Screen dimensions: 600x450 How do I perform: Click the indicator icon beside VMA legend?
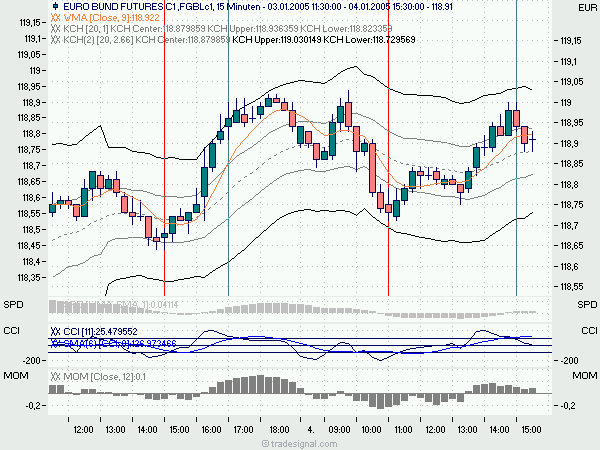55,18
